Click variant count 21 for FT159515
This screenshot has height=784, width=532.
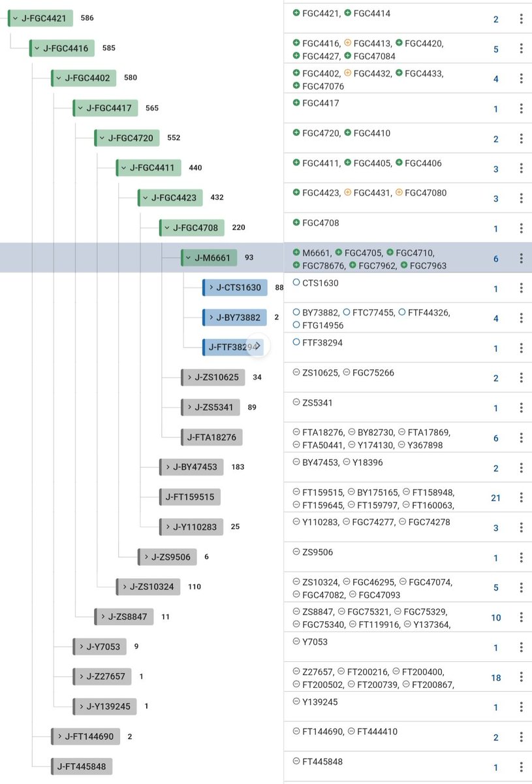495,498
